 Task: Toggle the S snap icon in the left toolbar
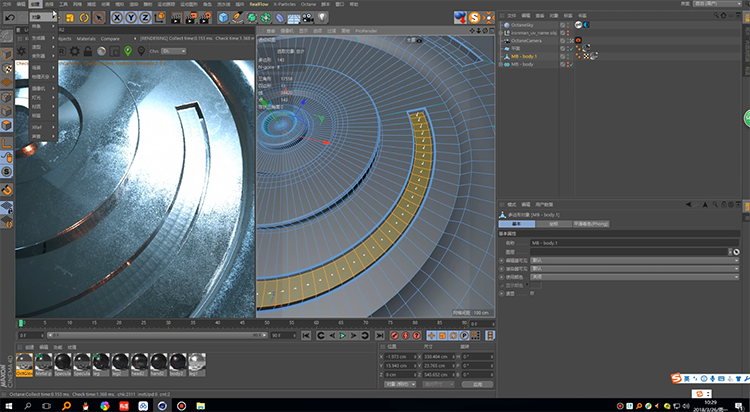(x=6, y=171)
